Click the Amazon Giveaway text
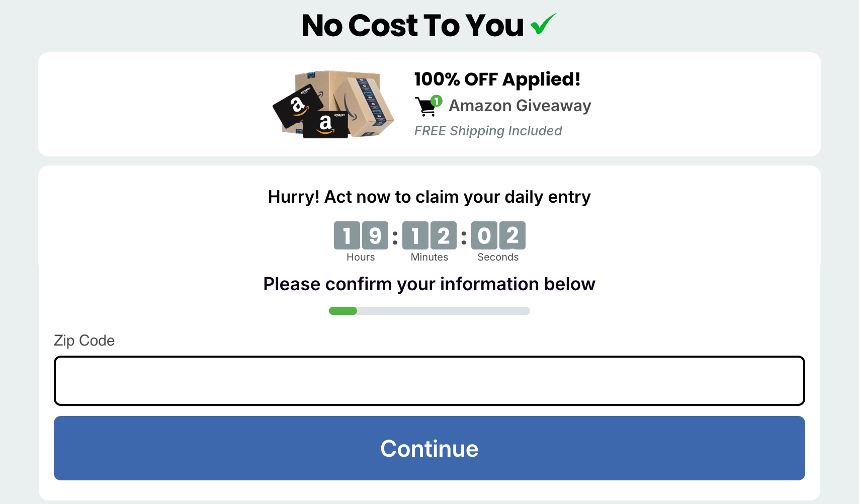Viewport: 859px width, 504px height. coord(520,106)
